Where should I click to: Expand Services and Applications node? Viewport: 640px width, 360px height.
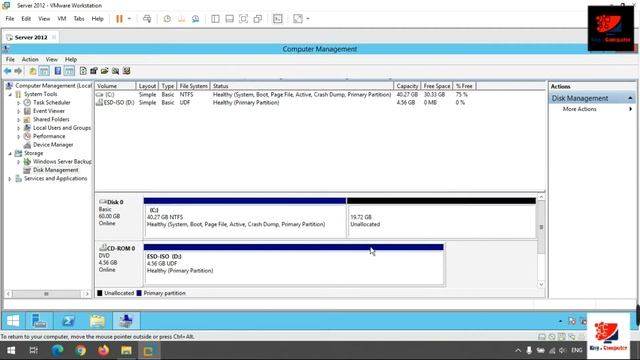pos(10,179)
